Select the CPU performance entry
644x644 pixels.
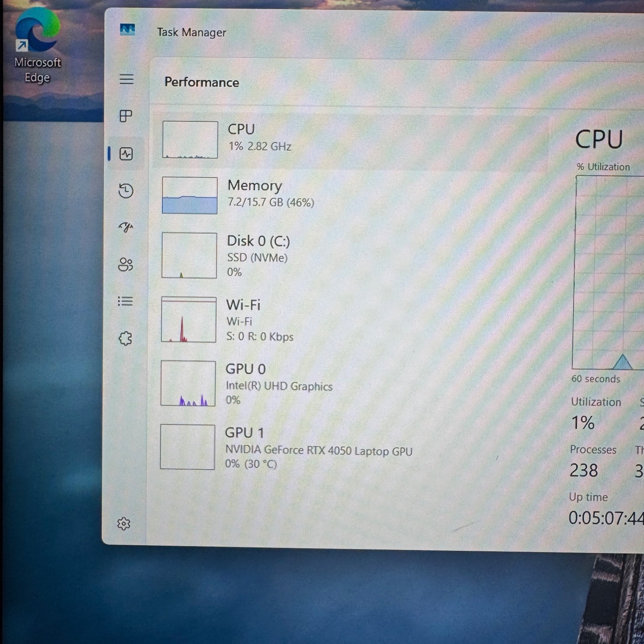click(258, 138)
